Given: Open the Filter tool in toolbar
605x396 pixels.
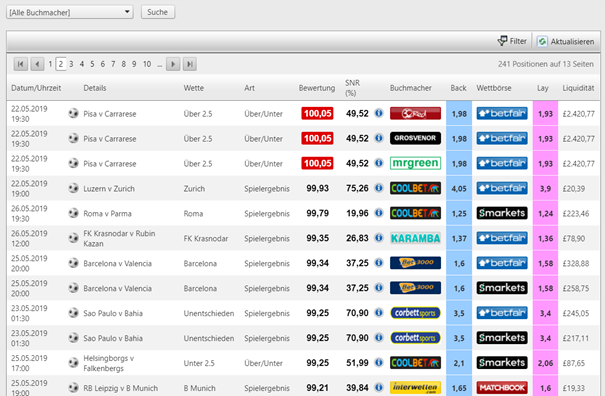Looking at the screenshot, I should point(512,41).
